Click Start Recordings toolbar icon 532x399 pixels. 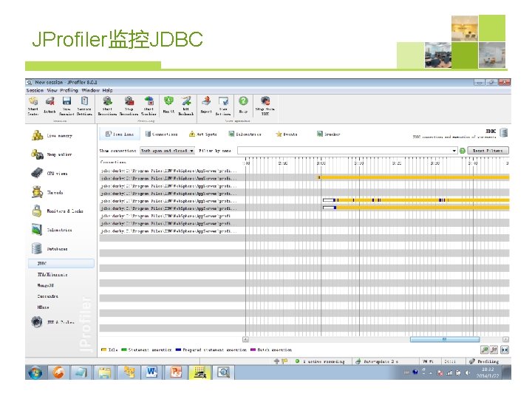click(x=107, y=106)
